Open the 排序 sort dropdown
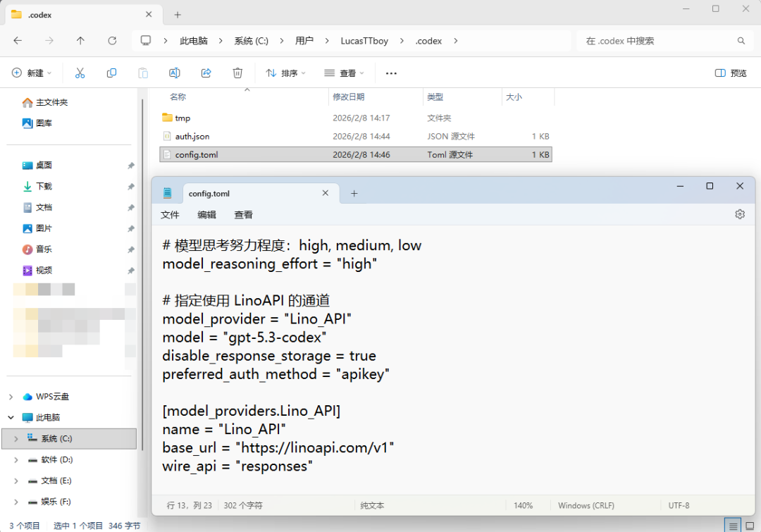Viewport: 761px width, 532px height. (285, 73)
